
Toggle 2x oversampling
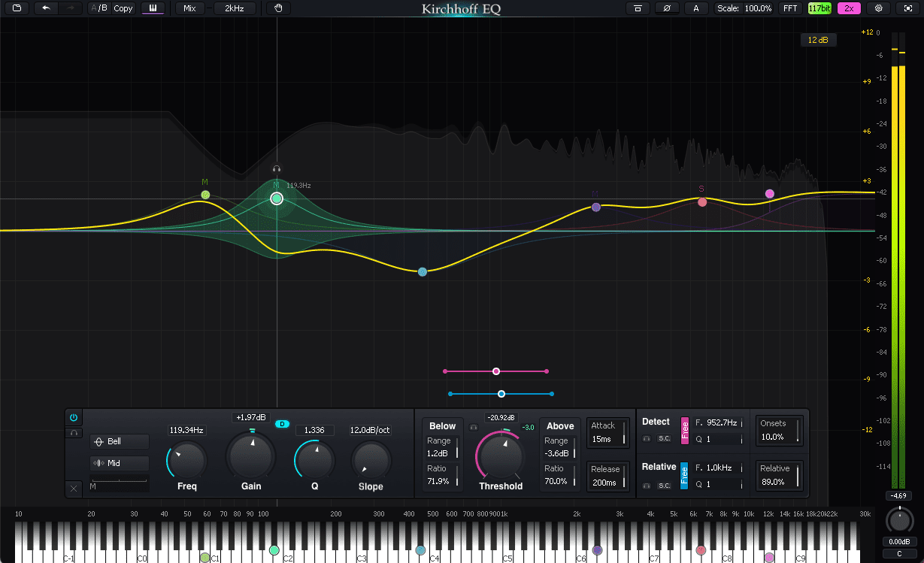click(x=849, y=8)
